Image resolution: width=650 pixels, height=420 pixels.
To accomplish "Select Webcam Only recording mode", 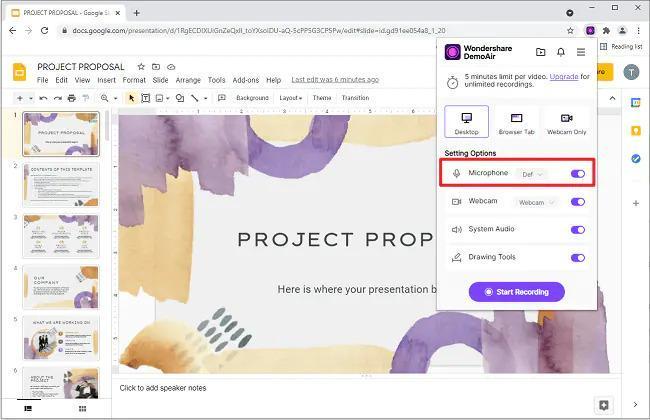I will click(567, 121).
